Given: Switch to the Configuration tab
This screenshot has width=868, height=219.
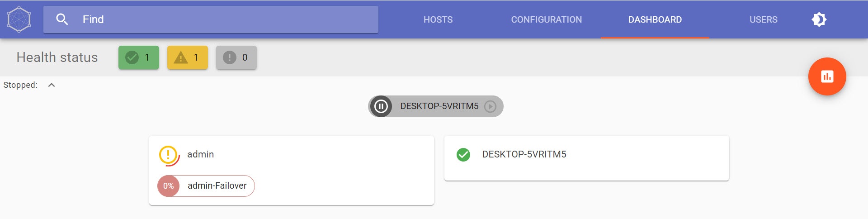Looking at the screenshot, I should (546, 19).
